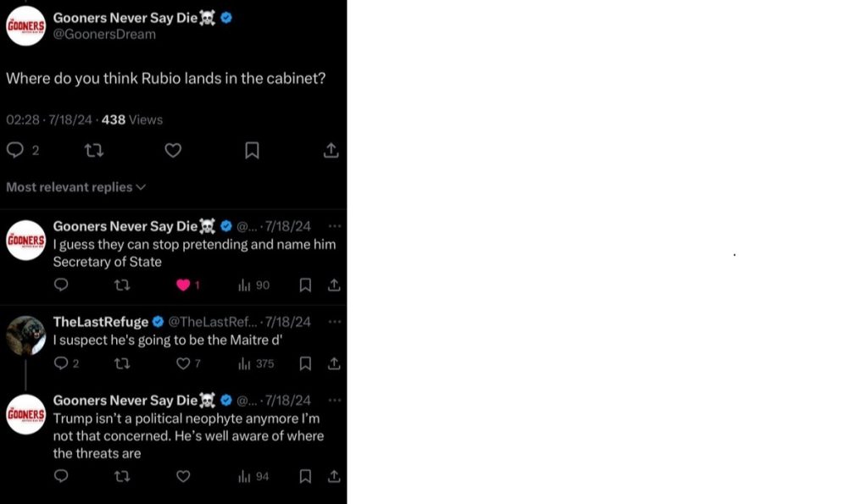Like the main Rubio cabinet post

tap(173, 150)
